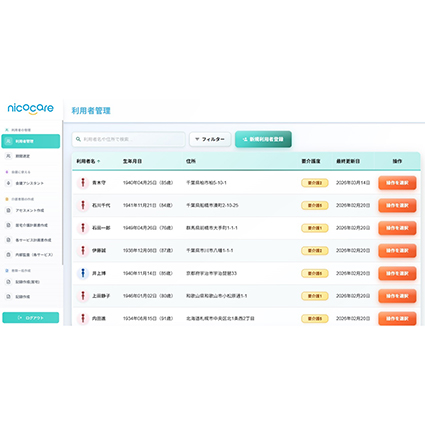Click the 住所 column header
This screenshot has width=425, height=425.
point(191,161)
